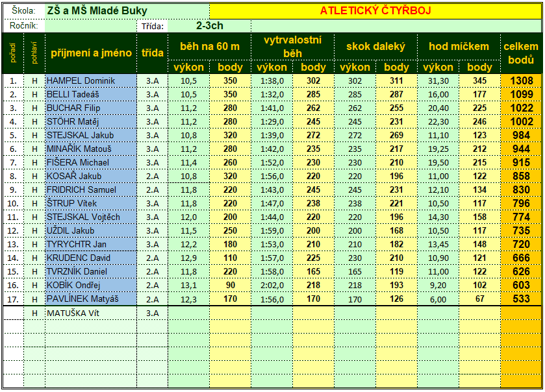Select total score 1099 for BELLI Tadeáš

(x=521, y=95)
